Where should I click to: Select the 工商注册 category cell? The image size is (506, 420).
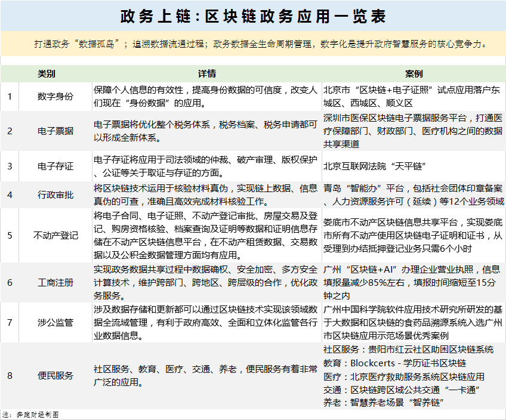point(55,283)
